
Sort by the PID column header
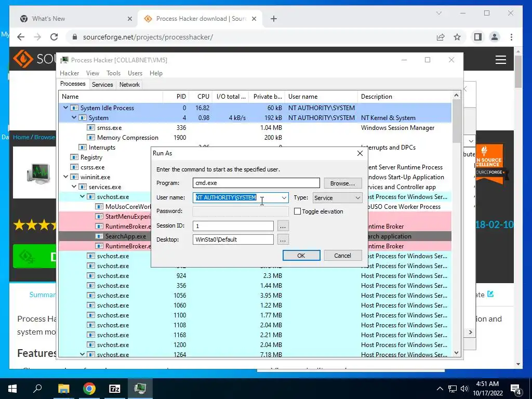point(176,97)
